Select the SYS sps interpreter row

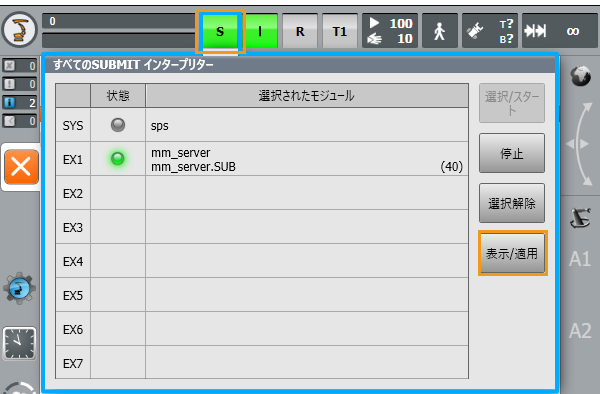pyautogui.click(x=262, y=125)
